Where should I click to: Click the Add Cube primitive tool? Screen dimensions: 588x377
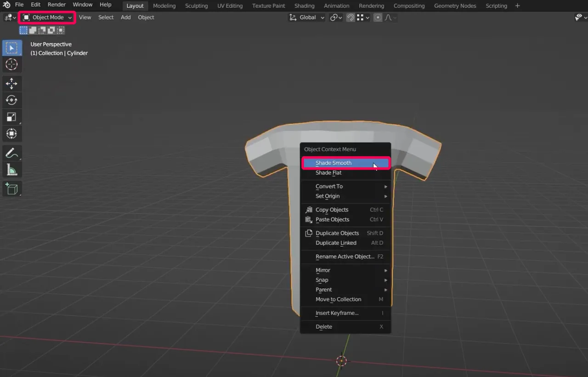12,188
